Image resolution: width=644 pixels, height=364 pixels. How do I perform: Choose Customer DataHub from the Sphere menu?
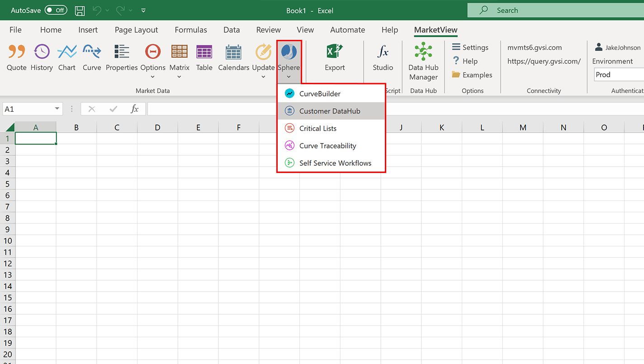click(x=331, y=111)
